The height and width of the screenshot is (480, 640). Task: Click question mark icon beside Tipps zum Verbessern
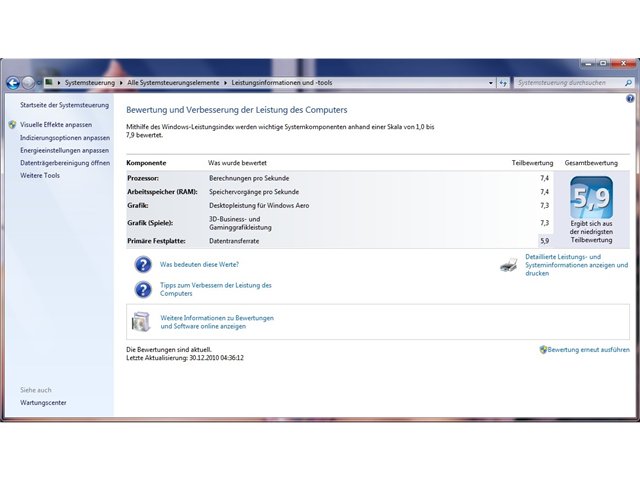[x=143, y=289]
